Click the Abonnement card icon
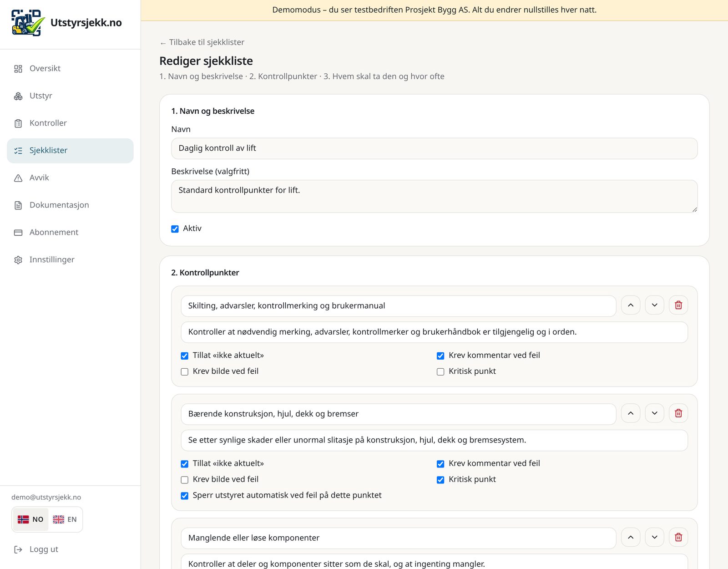The image size is (728, 569). click(x=18, y=233)
